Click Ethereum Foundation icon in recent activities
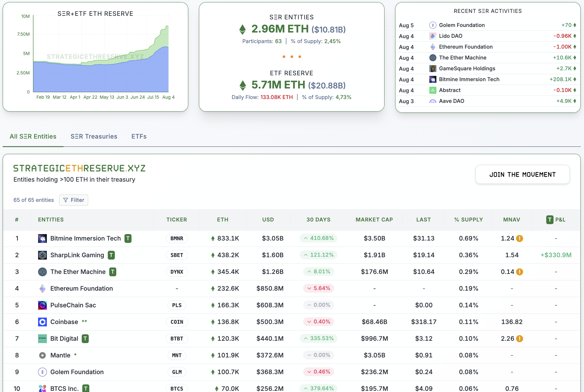Image resolution: width=584 pixels, height=392 pixels. point(433,47)
